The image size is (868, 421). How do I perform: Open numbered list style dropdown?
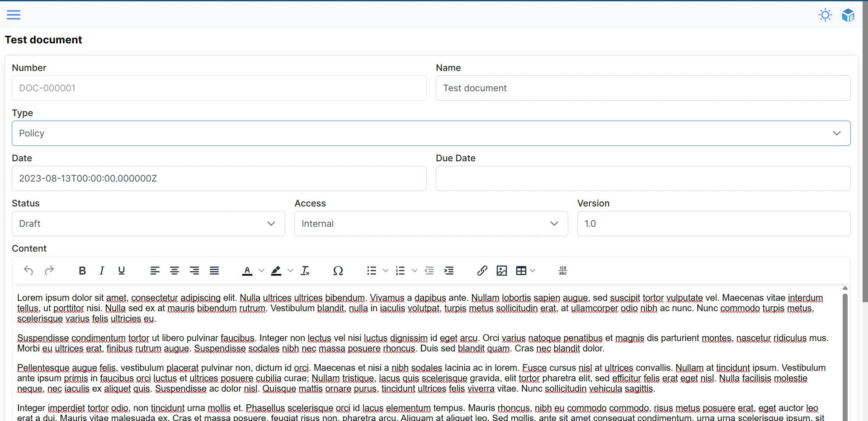tap(415, 271)
